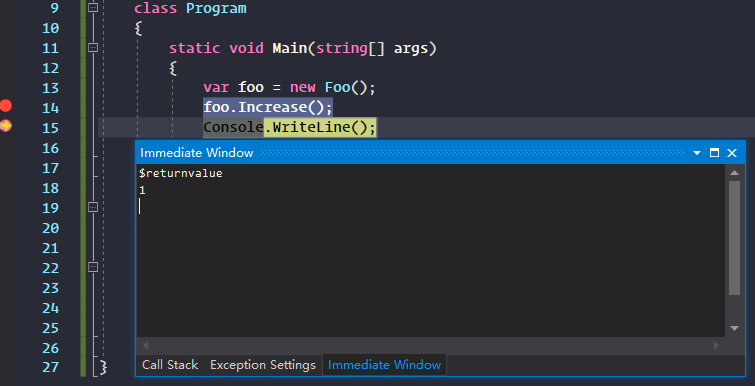Viewport: 755px width, 386px height.
Task: Click the yellow current-statement arrow on line 15
Action: click(x=6, y=126)
